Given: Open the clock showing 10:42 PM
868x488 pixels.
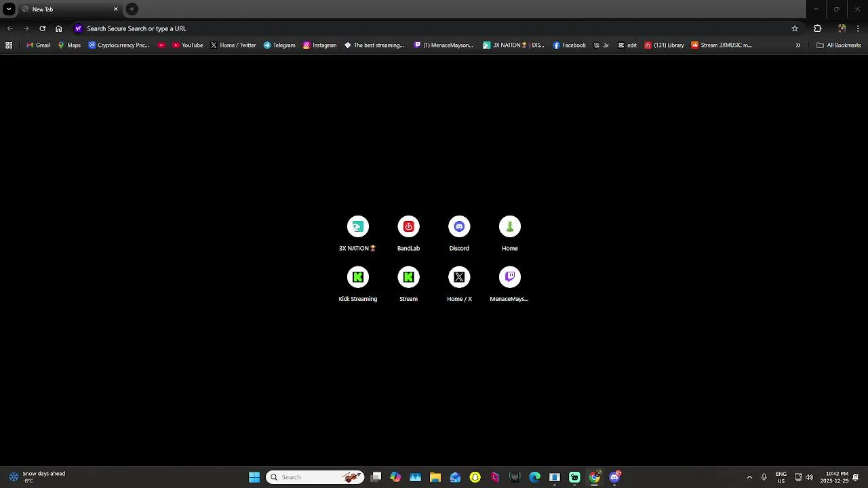Looking at the screenshot, I should [x=834, y=477].
